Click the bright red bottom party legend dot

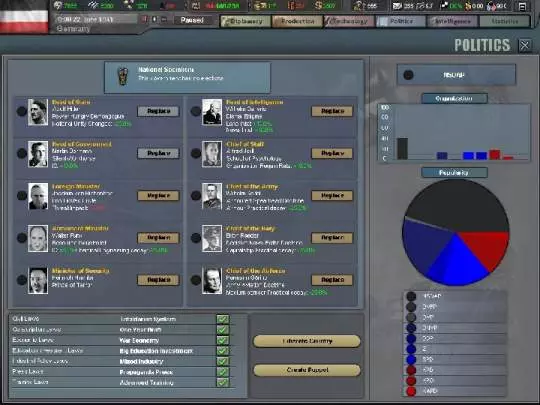(411, 391)
